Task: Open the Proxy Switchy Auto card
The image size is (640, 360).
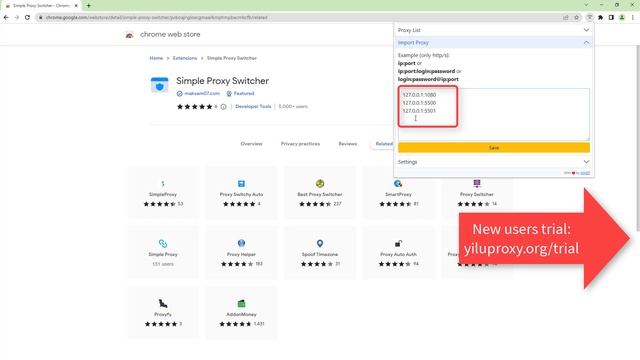Action: (x=241, y=192)
